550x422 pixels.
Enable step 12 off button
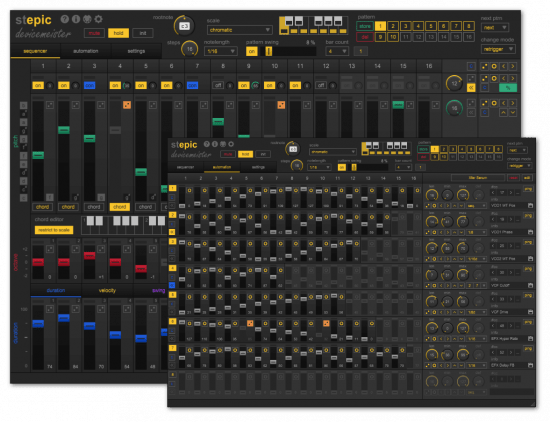click(321, 85)
